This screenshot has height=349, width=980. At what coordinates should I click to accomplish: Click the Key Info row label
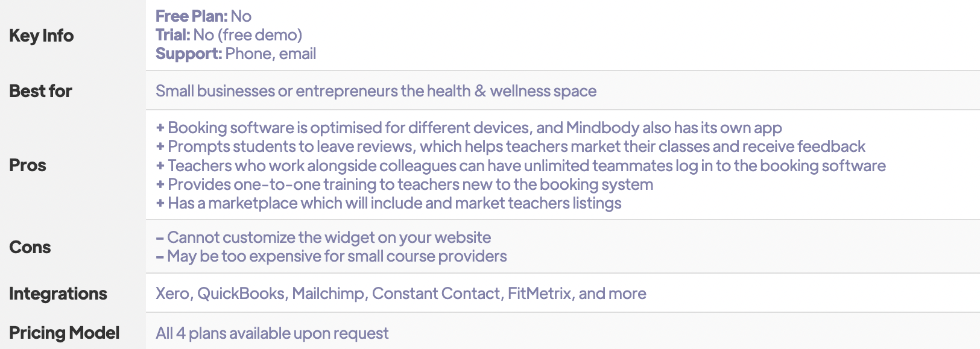pos(41,36)
